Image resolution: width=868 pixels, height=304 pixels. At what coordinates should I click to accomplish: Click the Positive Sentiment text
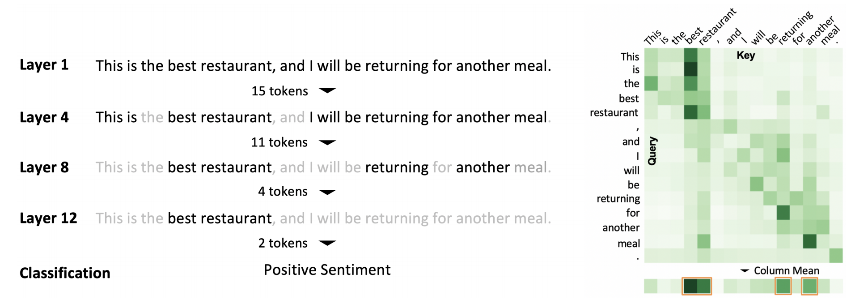[327, 270]
